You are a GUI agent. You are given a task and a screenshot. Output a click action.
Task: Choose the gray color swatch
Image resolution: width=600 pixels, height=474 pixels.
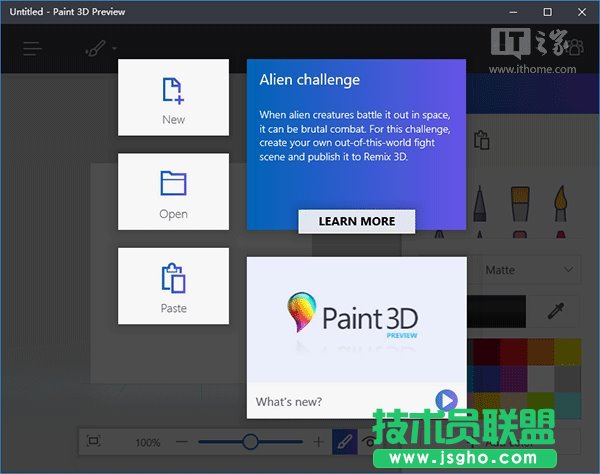click(567, 378)
